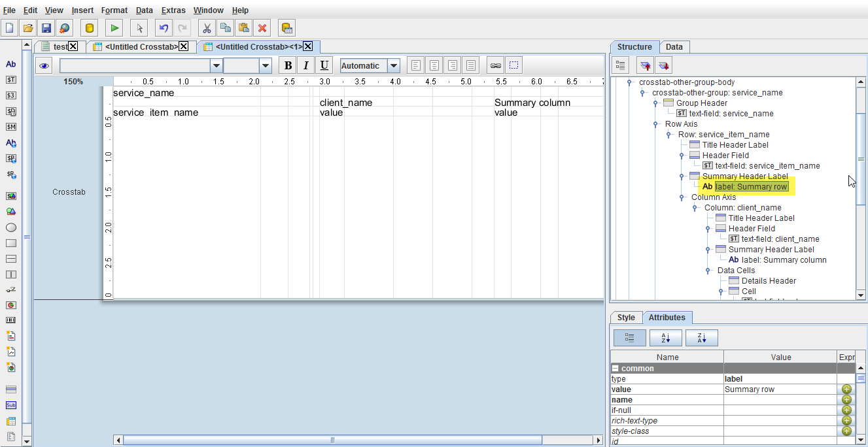Open the database connection icon
868x447 pixels.
coord(88,27)
